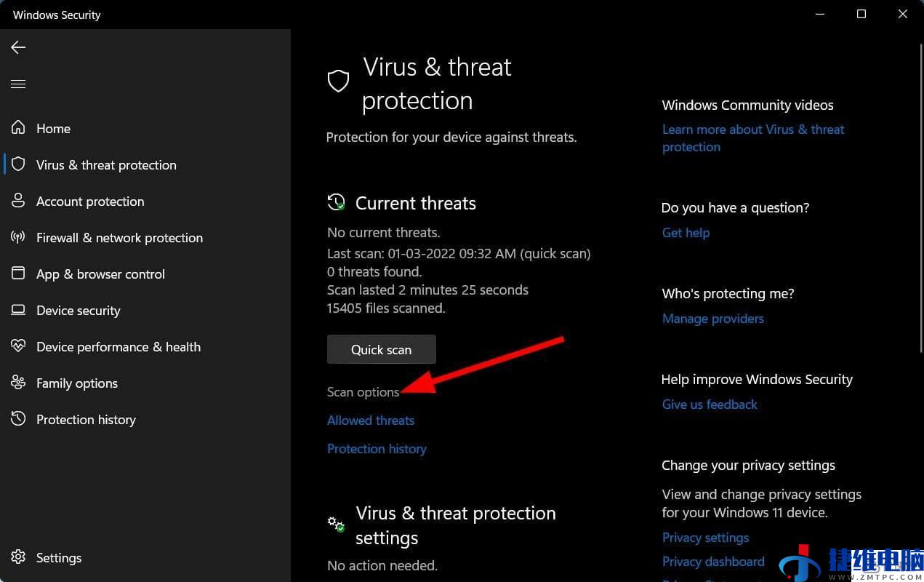Open the Settings gear icon

coord(18,557)
